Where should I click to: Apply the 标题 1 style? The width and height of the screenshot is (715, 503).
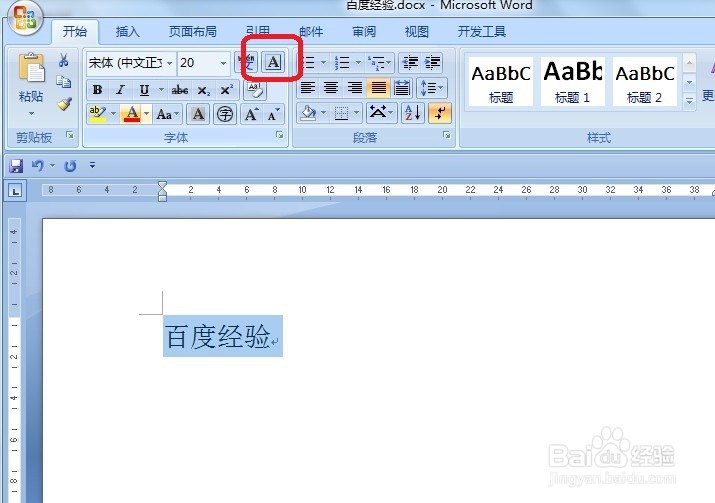click(x=573, y=82)
